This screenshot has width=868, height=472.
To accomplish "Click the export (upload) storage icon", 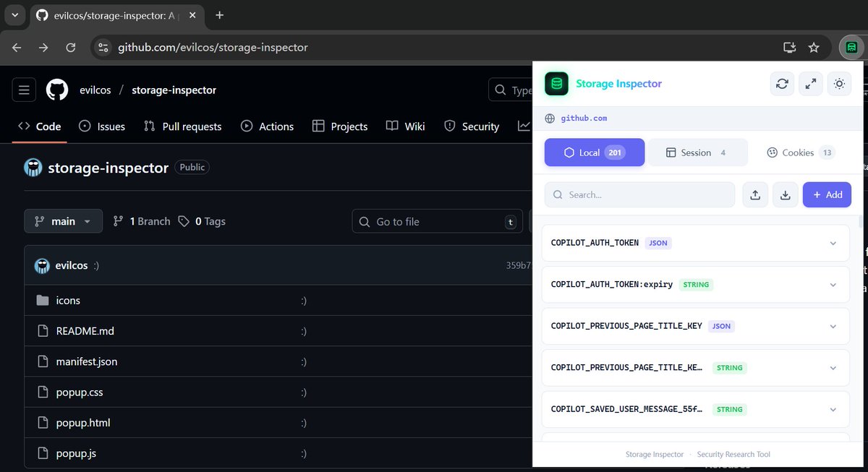I will [x=755, y=194].
